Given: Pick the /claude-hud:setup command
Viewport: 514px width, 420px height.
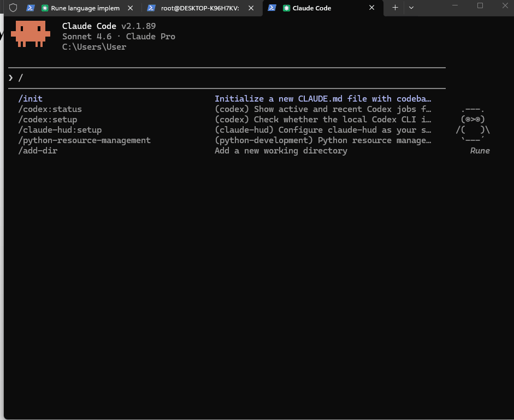Looking at the screenshot, I should point(60,130).
